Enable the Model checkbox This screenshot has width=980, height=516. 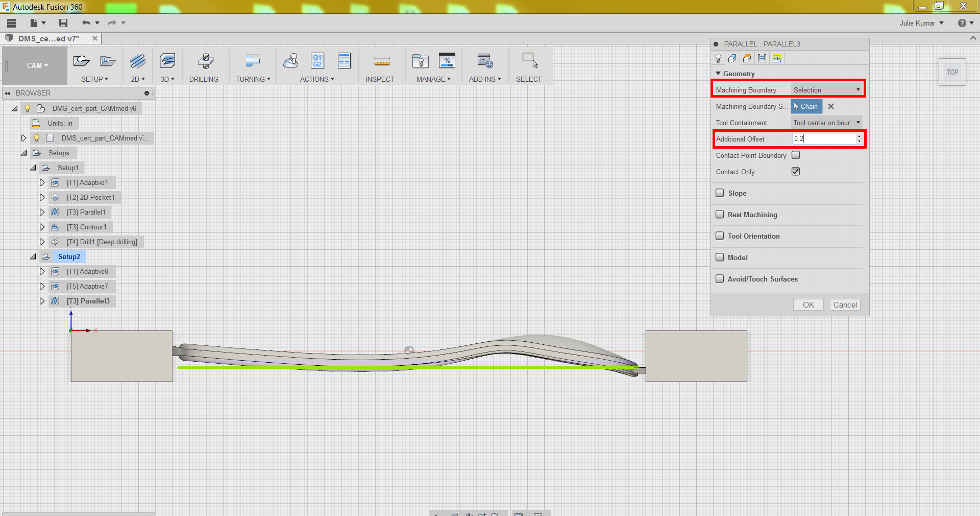720,257
